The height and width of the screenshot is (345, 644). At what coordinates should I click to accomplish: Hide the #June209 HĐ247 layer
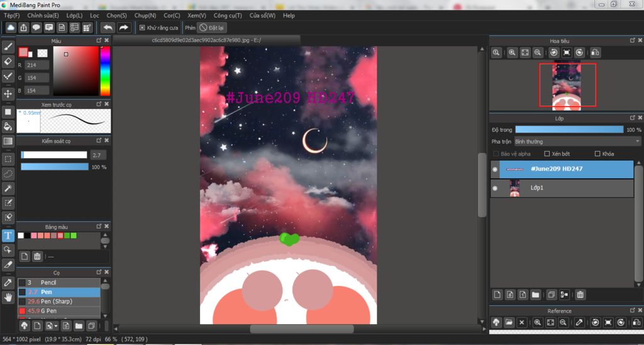(495, 169)
